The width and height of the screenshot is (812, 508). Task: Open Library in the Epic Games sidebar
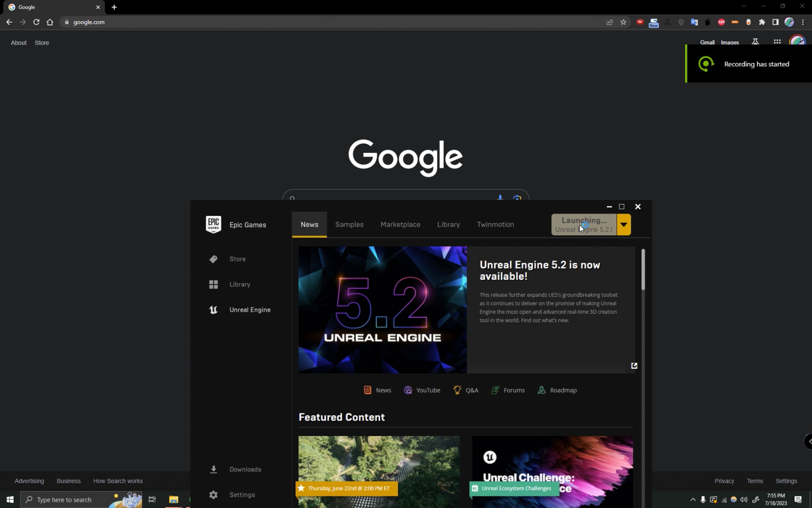pyautogui.click(x=239, y=284)
